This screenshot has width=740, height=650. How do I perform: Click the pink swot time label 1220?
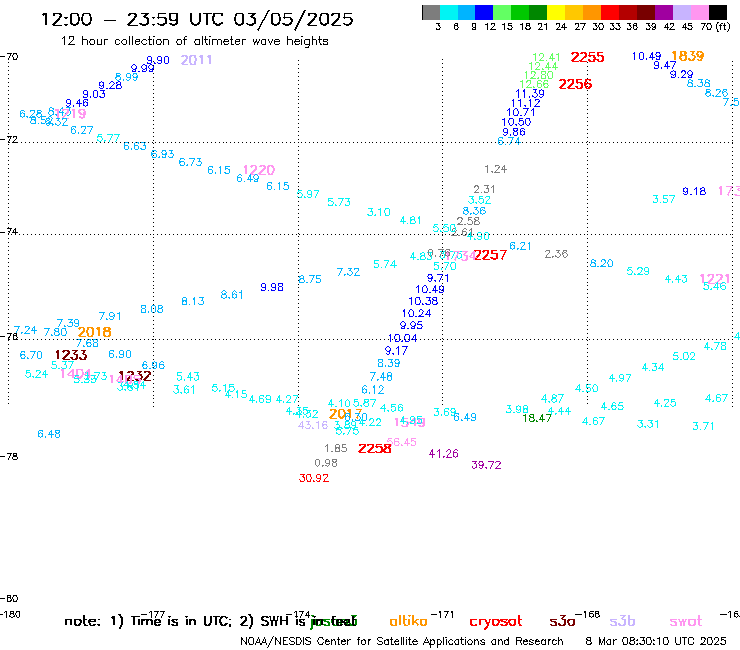(x=259, y=170)
